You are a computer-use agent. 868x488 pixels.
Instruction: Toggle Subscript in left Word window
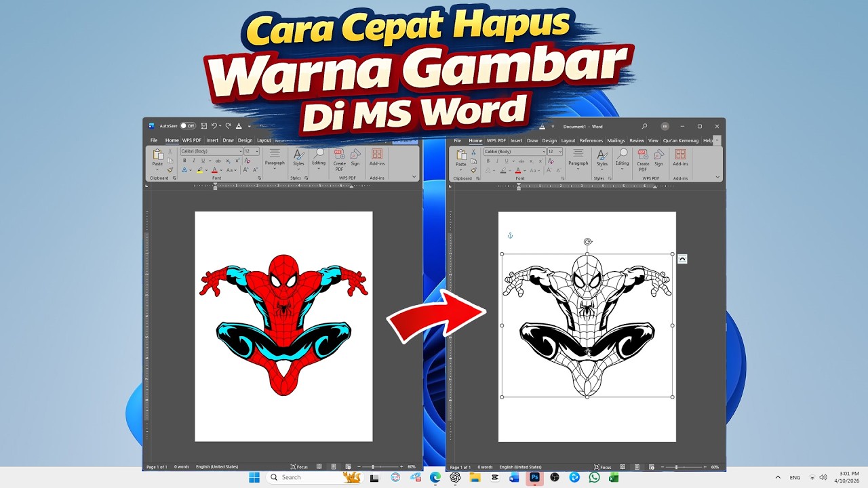click(x=228, y=161)
